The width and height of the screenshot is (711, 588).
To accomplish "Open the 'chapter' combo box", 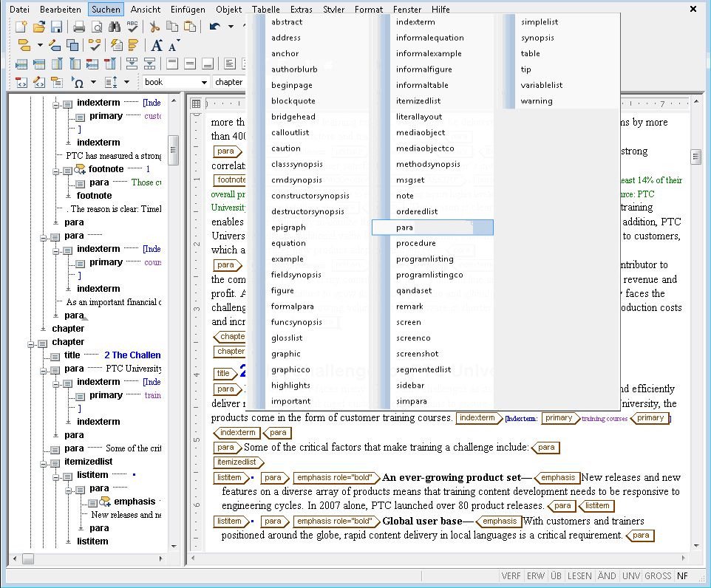I will tap(229, 82).
